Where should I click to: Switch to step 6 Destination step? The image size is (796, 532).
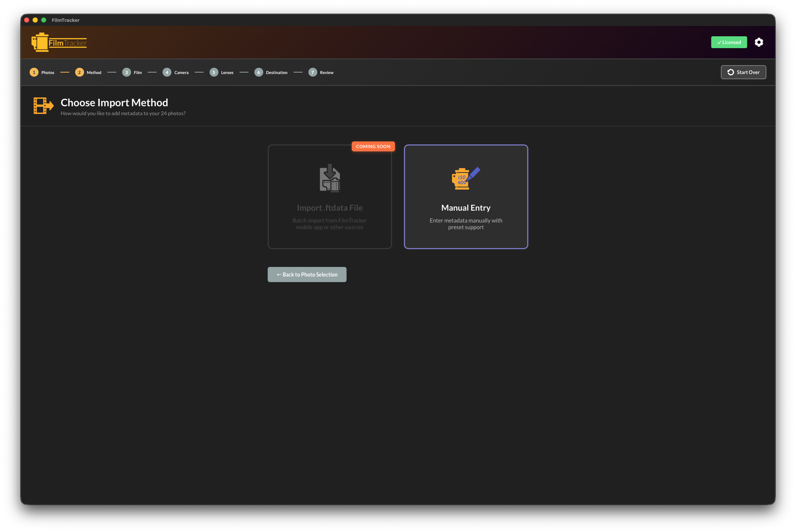(258, 72)
